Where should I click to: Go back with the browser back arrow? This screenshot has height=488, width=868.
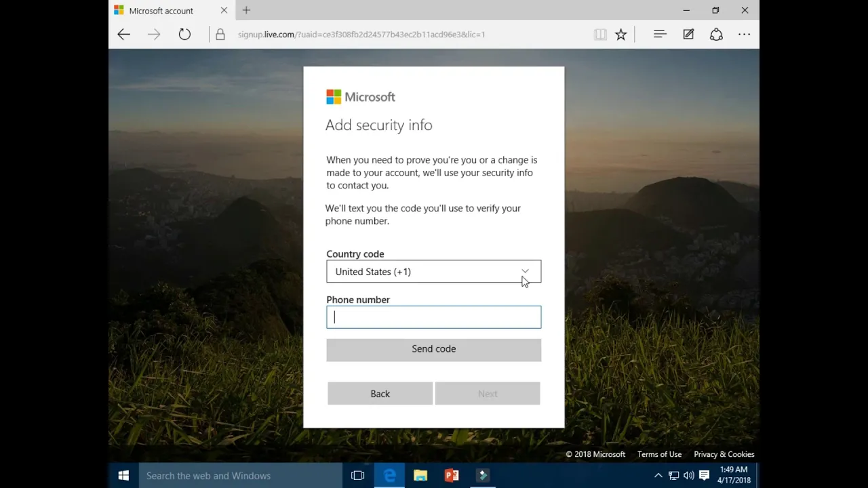click(123, 35)
